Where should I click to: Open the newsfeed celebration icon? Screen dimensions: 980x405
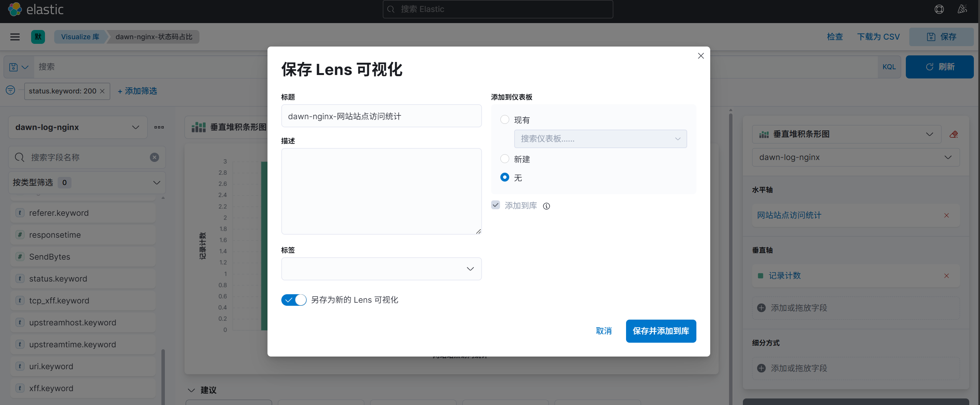pyautogui.click(x=962, y=9)
